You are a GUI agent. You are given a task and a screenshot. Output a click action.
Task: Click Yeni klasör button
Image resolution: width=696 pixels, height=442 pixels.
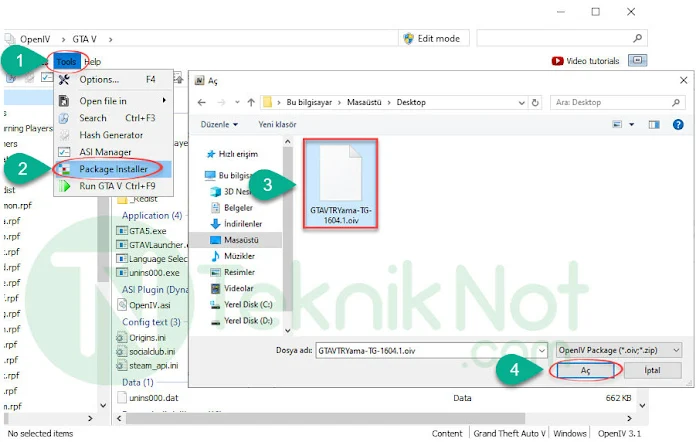pos(277,125)
